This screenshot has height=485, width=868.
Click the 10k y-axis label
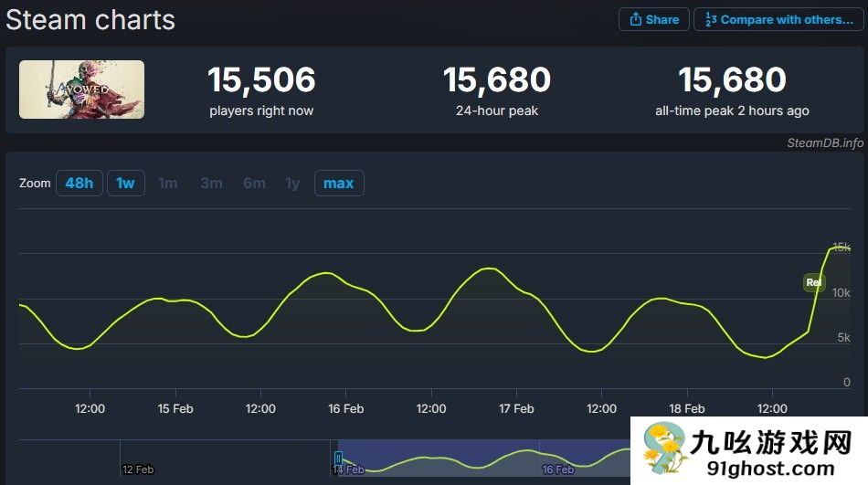(841, 293)
